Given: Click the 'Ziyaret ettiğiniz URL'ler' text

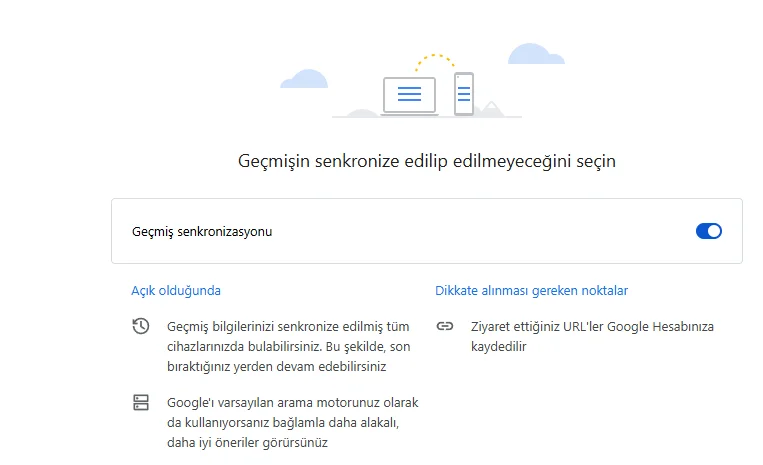Looking at the screenshot, I should [592, 336].
